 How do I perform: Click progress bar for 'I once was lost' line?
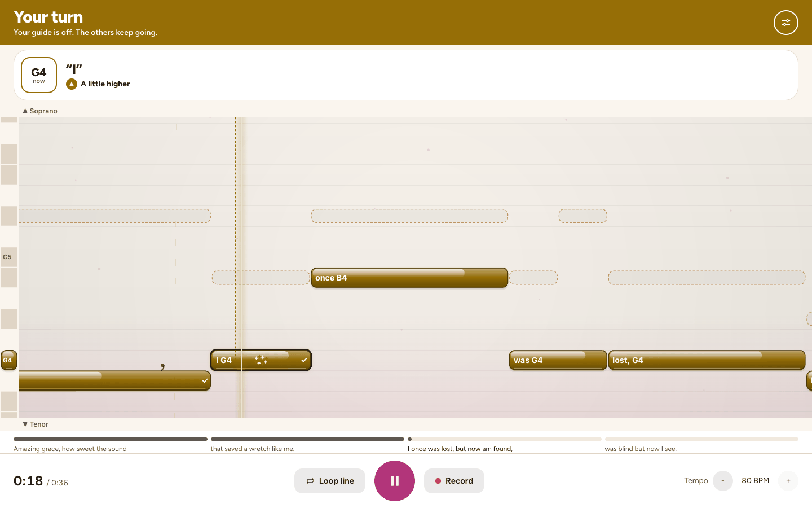pos(505,439)
